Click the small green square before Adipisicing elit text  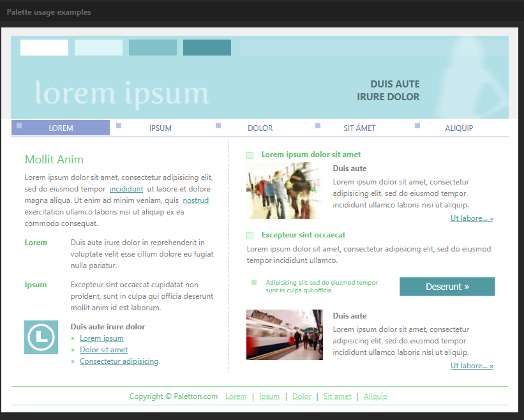(x=254, y=283)
